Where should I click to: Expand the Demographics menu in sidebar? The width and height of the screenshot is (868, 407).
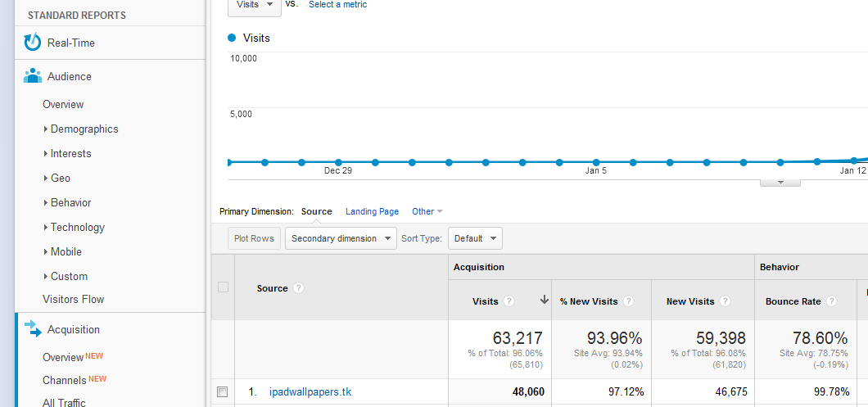pos(84,129)
